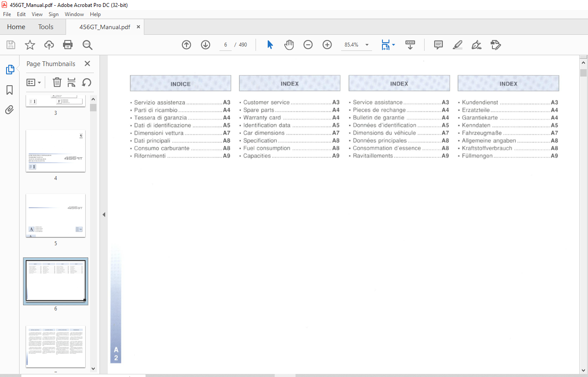Click the page number field showing 6
This screenshot has height=377, width=588.
(x=226, y=45)
